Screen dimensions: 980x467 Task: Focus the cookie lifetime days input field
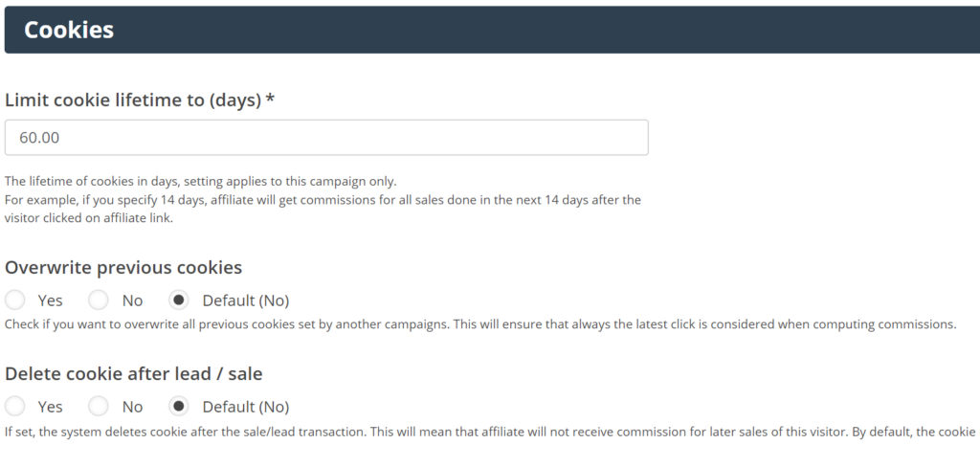(326, 138)
